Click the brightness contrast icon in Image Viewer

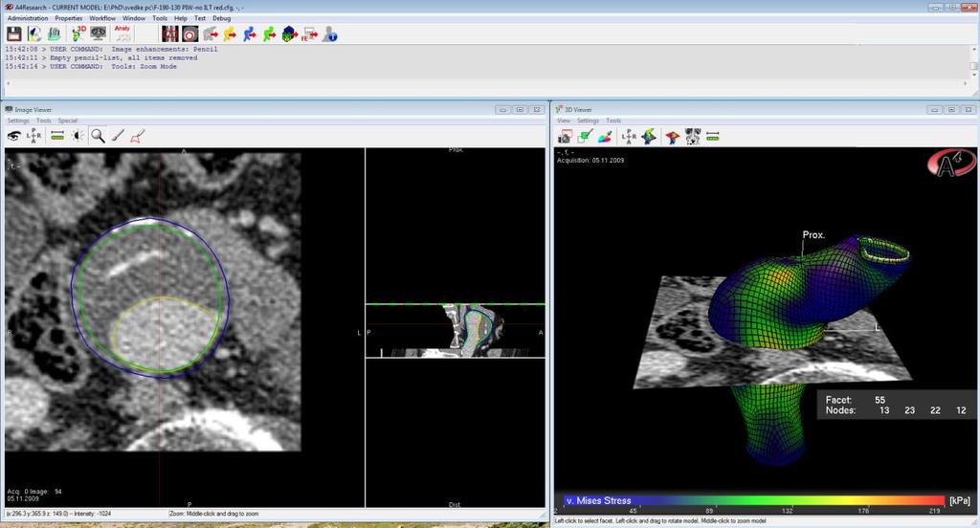(78, 136)
